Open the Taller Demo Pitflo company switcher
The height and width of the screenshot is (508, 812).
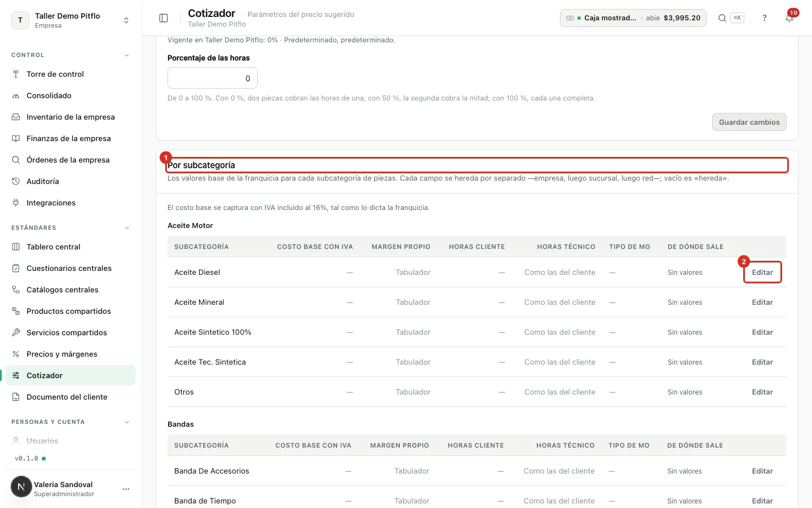71,20
